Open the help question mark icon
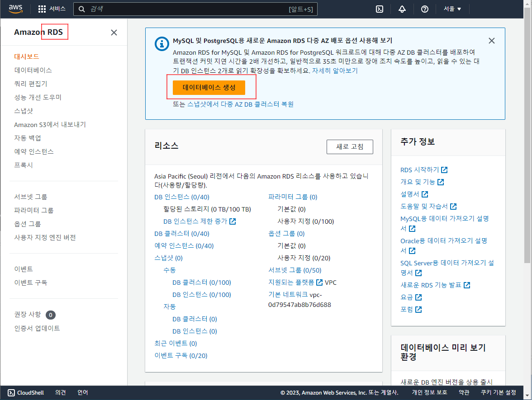Screen dimensions: 532x400 425,9
